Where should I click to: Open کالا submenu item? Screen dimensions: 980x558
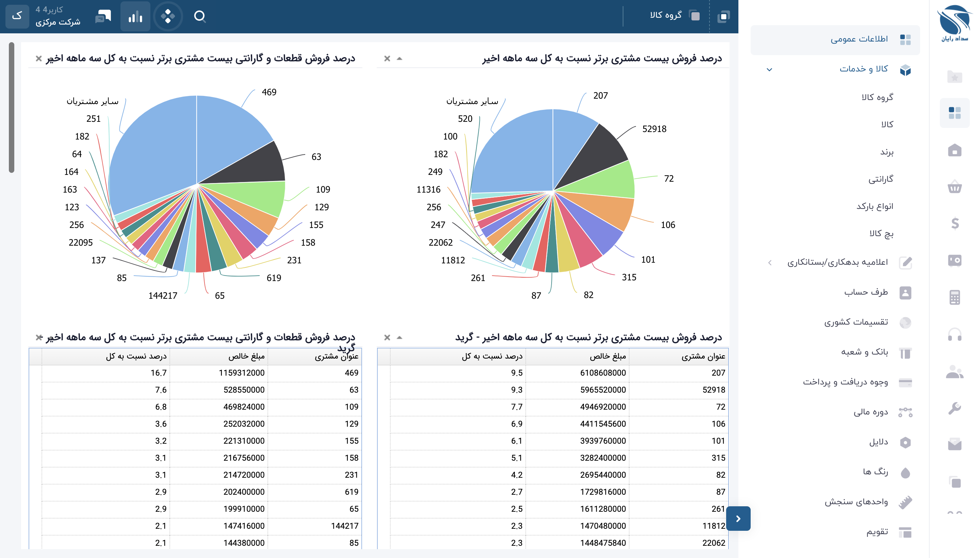click(x=886, y=124)
